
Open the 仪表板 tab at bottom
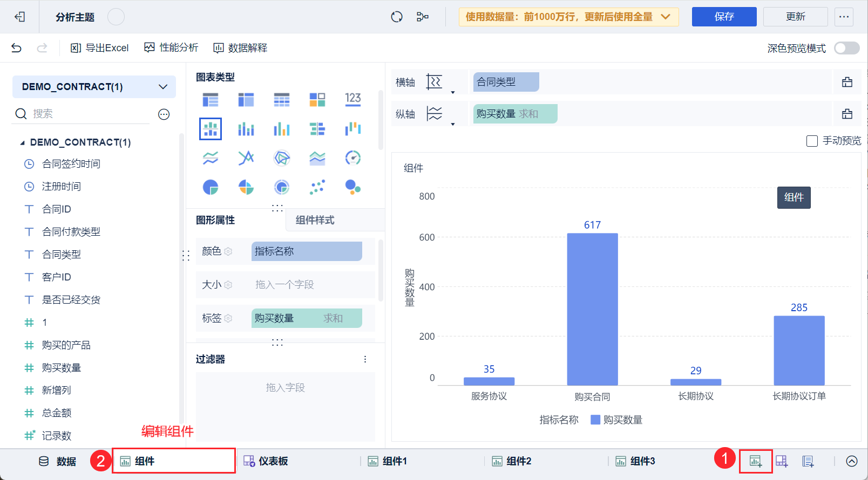pos(266,461)
